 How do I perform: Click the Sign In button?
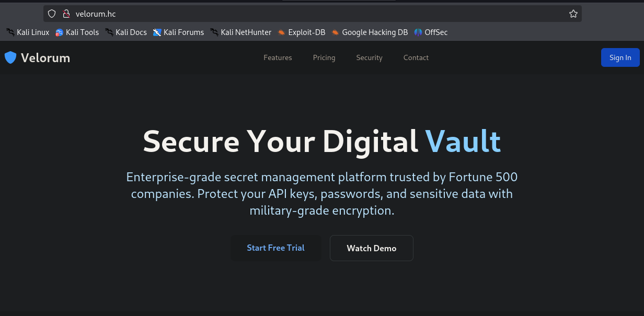[620, 57]
